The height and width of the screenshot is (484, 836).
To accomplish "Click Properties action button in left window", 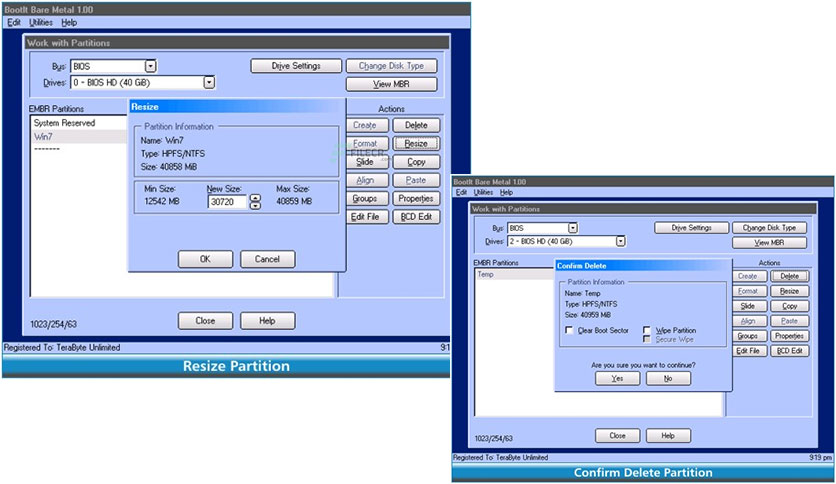I will coord(416,198).
